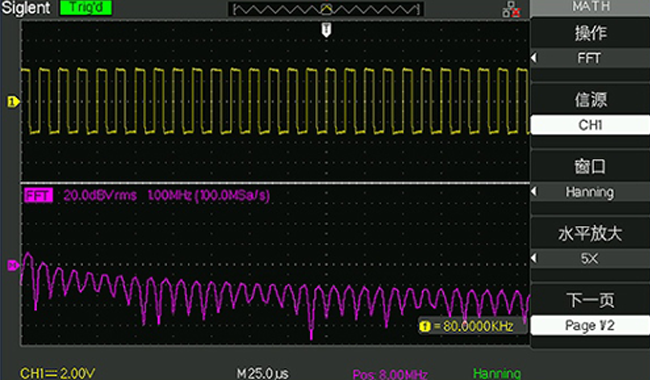
Task: Select CH1 as the source
Action: [590, 125]
